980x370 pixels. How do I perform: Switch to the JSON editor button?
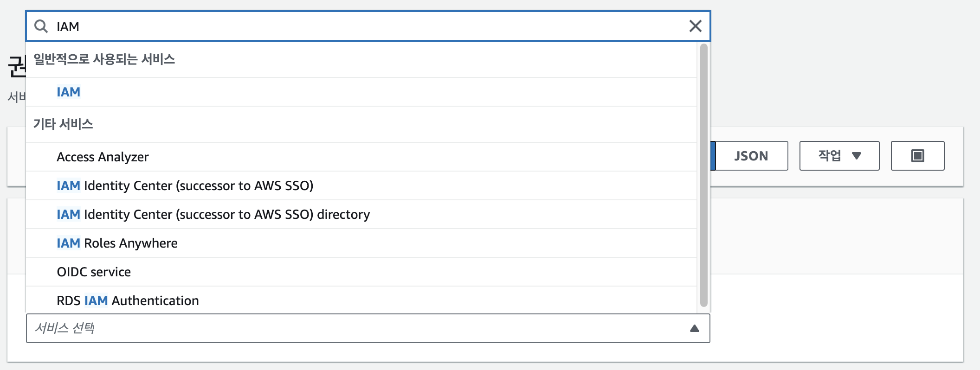pos(751,156)
